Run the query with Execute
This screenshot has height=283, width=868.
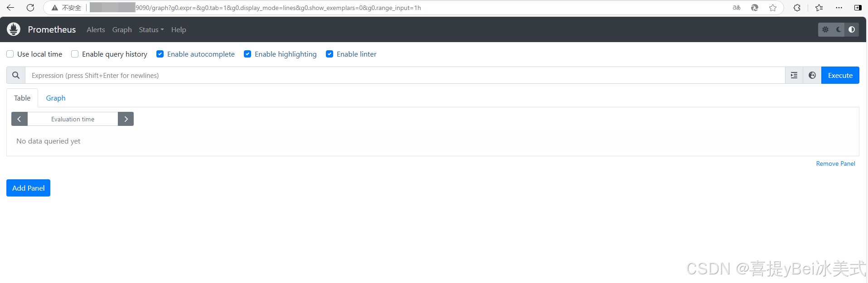pos(840,75)
